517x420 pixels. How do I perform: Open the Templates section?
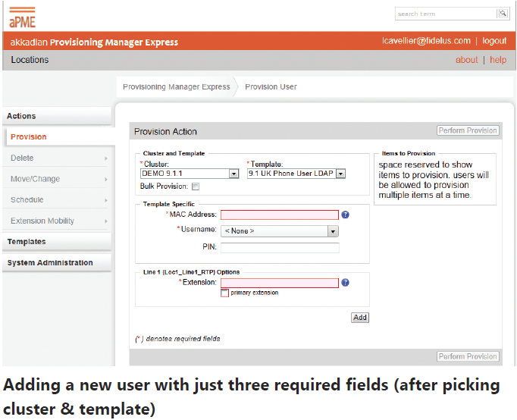[27, 242]
